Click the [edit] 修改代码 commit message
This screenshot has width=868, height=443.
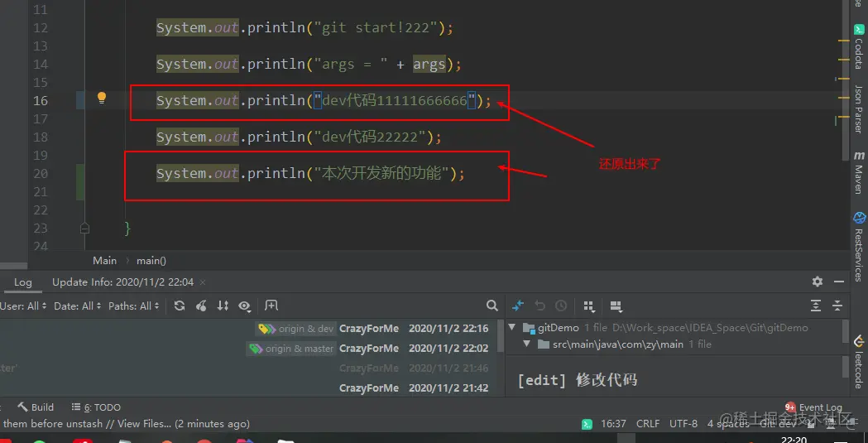point(578,380)
